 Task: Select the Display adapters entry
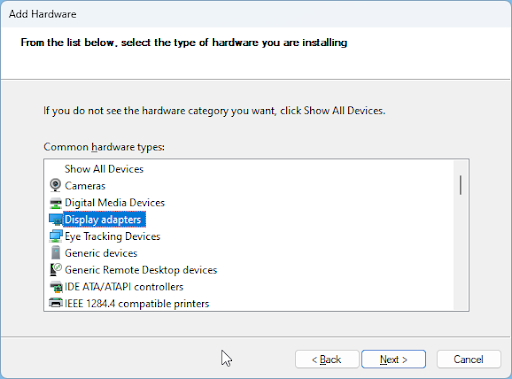[104, 220]
